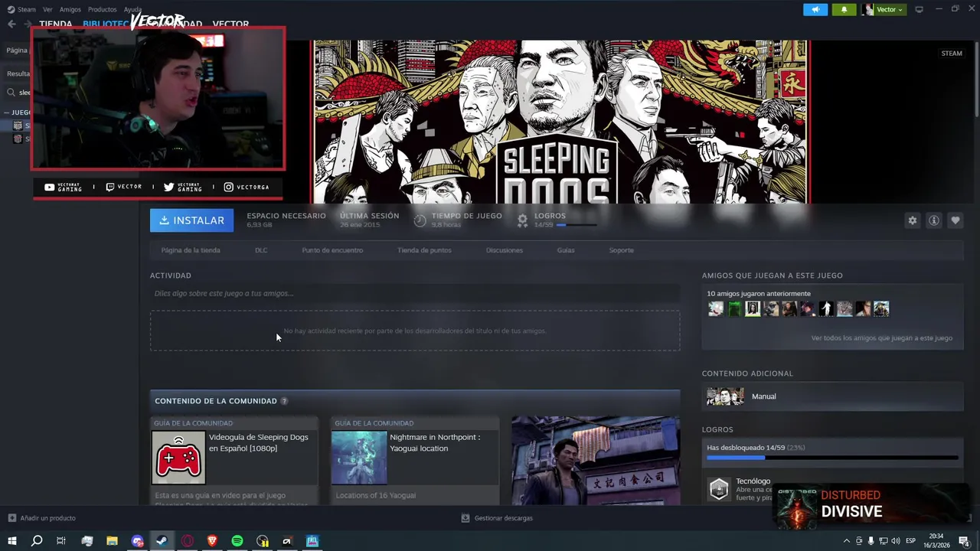Open Soporte link
This screenshot has height=551, width=980.
[x=621, y=250]
